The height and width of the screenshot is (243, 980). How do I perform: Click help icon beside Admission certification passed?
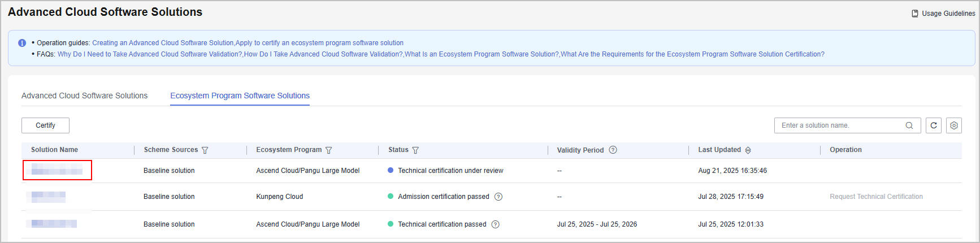[x=498, y=197]
